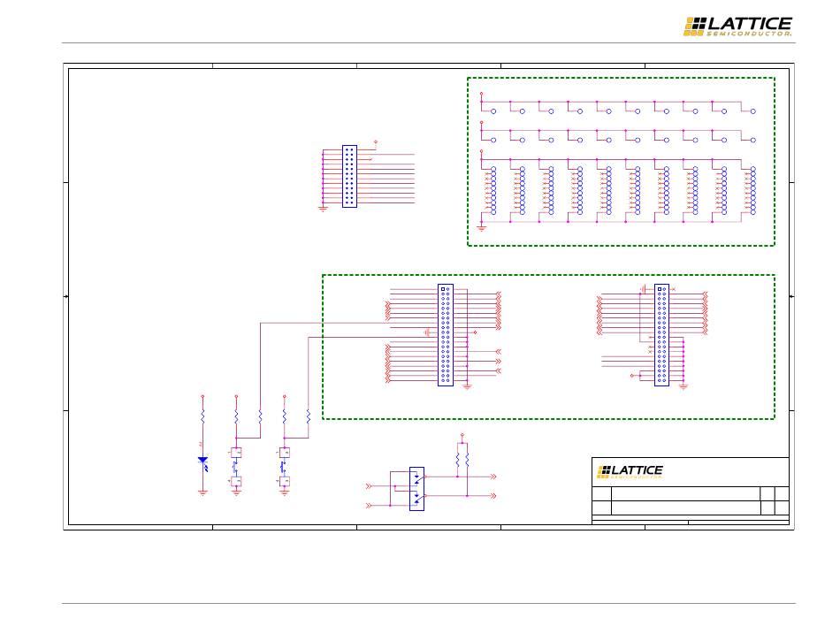This screenshot has width=840, height=641.
Task: Select pull-up resistor pair above dual switch
Action: point(462,459)
